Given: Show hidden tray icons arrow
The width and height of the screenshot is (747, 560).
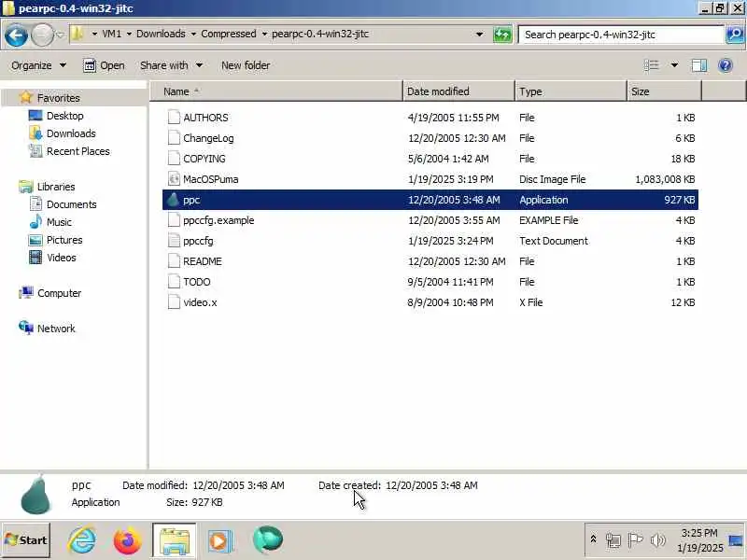Looking at the screenshot, I should click(593, 539).
